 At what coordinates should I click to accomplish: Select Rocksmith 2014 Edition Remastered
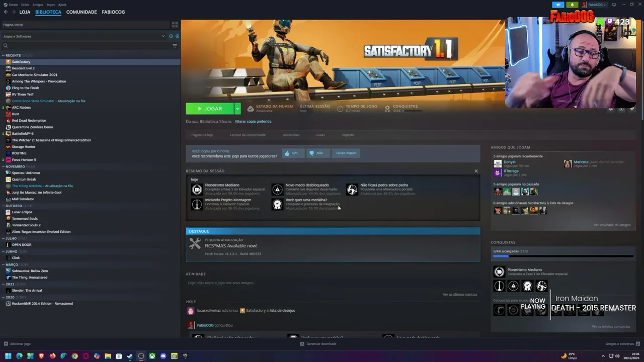point(42,304)
